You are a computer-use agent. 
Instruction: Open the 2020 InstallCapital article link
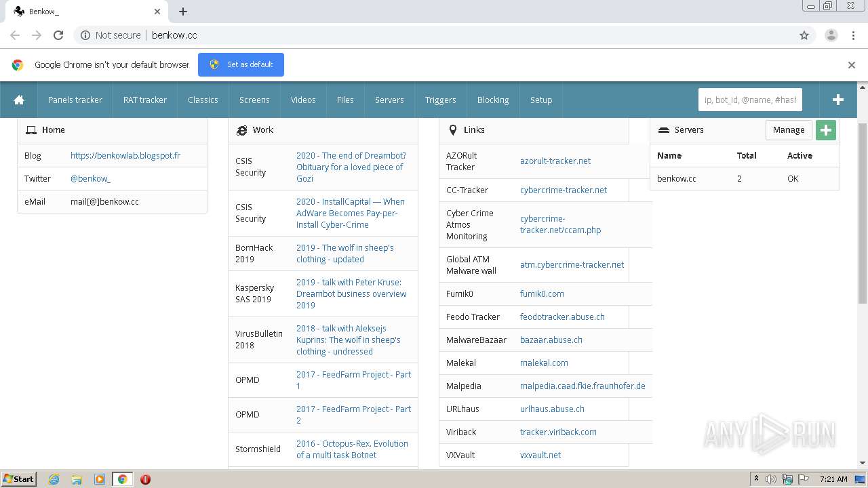[351, 213]
